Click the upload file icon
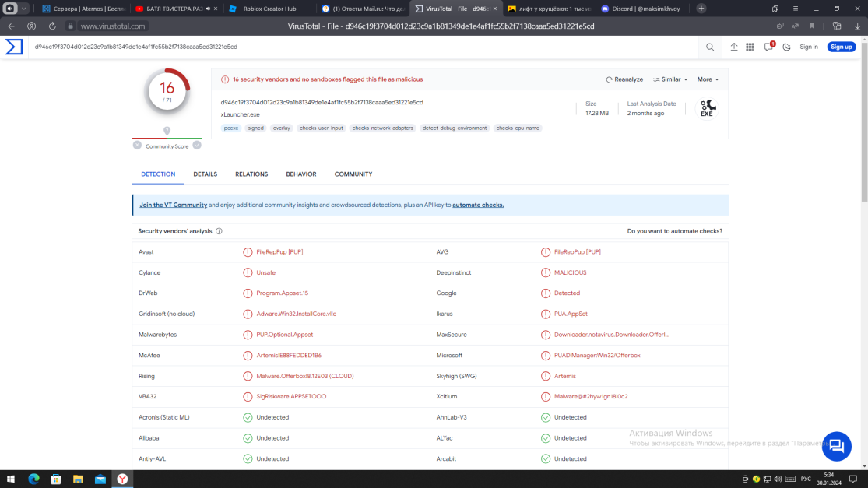Image resolution: width=868 pixels, height=488 pixels. pyautogui.click(x=733, y=47)
